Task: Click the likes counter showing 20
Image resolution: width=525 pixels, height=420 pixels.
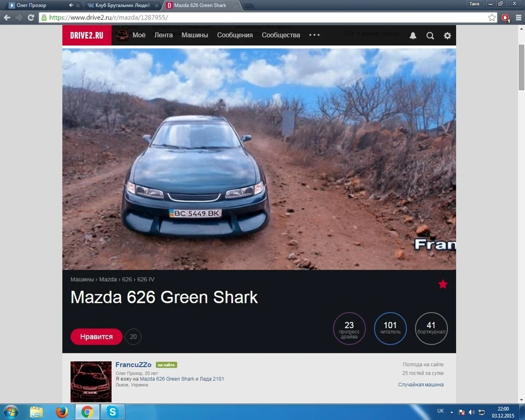Action: 133,337
